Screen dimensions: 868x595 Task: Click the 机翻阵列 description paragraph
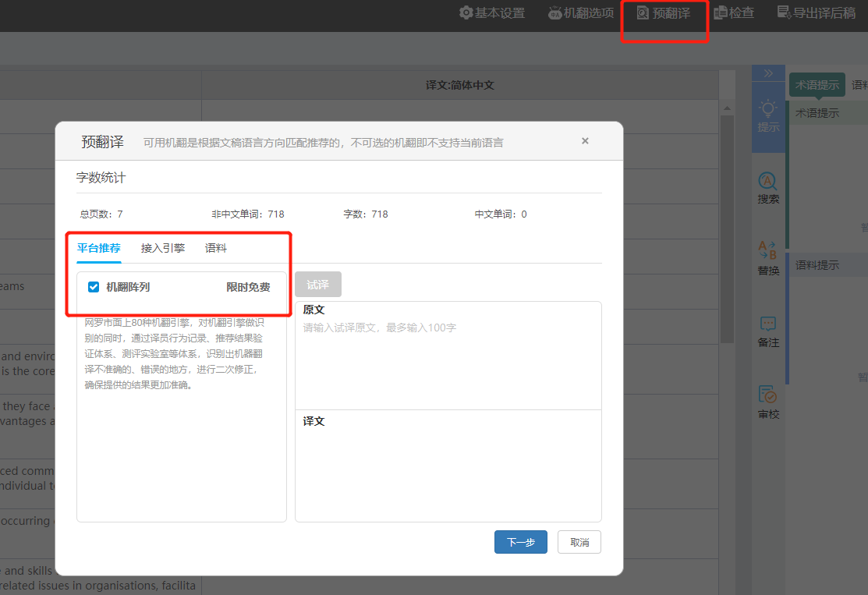pos(175,354)
